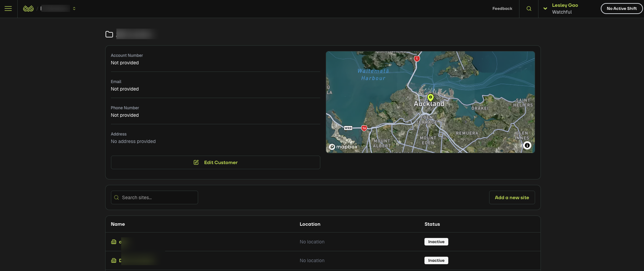Click the red highway 16 marker on map
Viewport: 644px width, 271px height.
(364, 128)
